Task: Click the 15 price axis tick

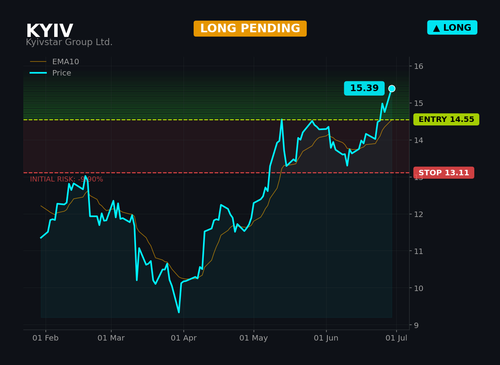Action: pos(419,103)
